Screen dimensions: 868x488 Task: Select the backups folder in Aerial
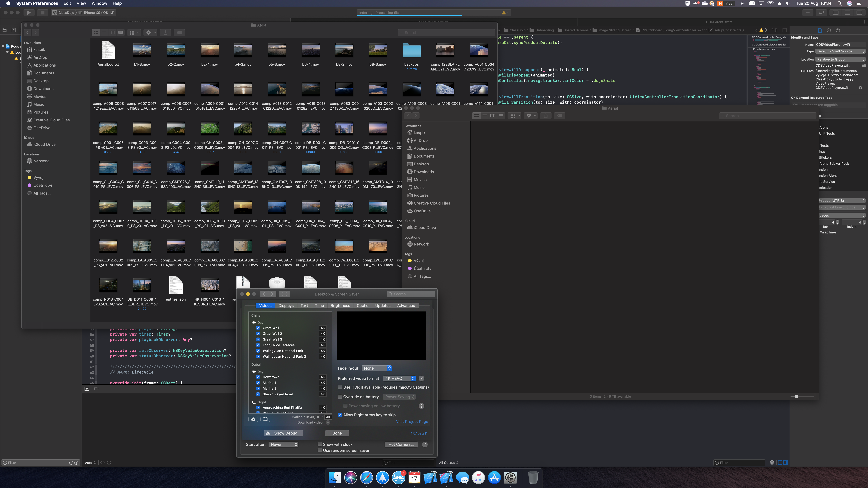(411, 50)
